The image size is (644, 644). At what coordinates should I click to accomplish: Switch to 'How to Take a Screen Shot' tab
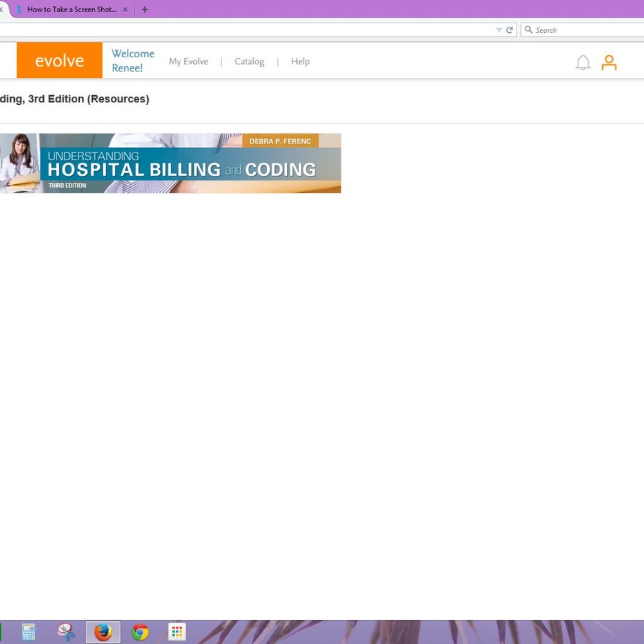tap(71, 10)
